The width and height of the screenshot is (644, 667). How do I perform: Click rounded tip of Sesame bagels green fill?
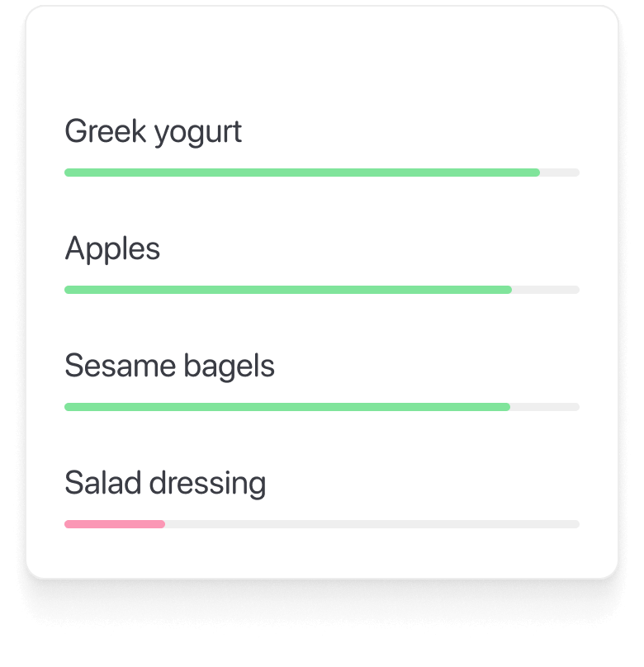(x=507, y=407)
